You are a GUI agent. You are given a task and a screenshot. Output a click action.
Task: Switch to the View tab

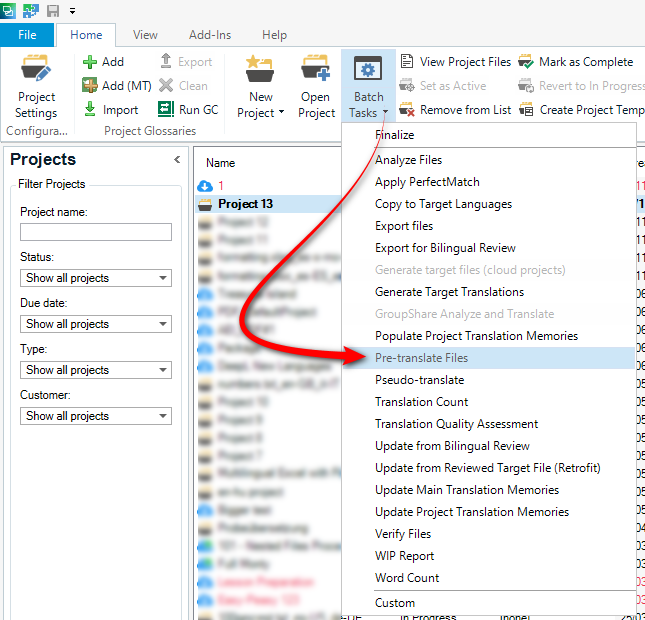coord(145,35)
